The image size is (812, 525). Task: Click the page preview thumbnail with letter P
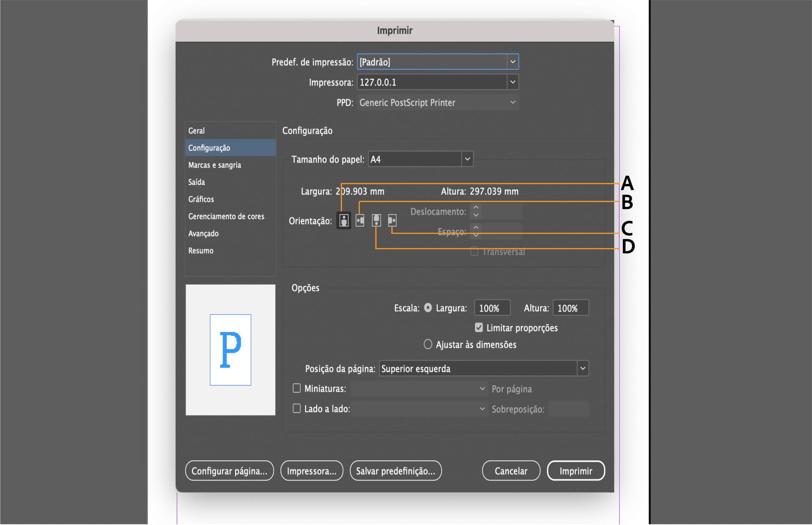pos(230,350)
